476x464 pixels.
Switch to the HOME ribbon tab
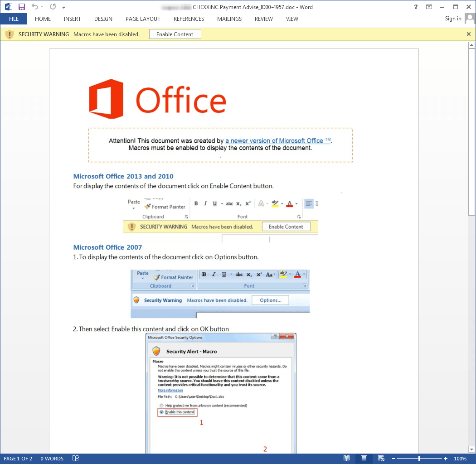click(43, 19)
